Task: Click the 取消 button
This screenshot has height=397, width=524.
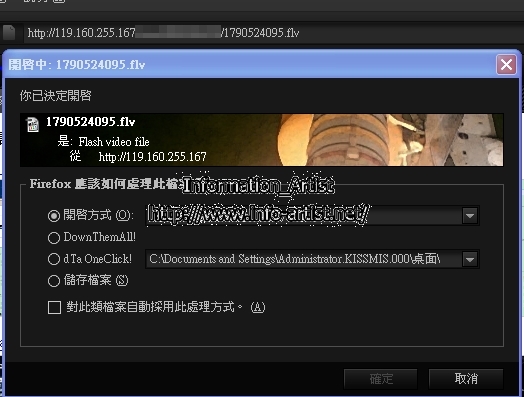Action: click(x=466, y=379)
